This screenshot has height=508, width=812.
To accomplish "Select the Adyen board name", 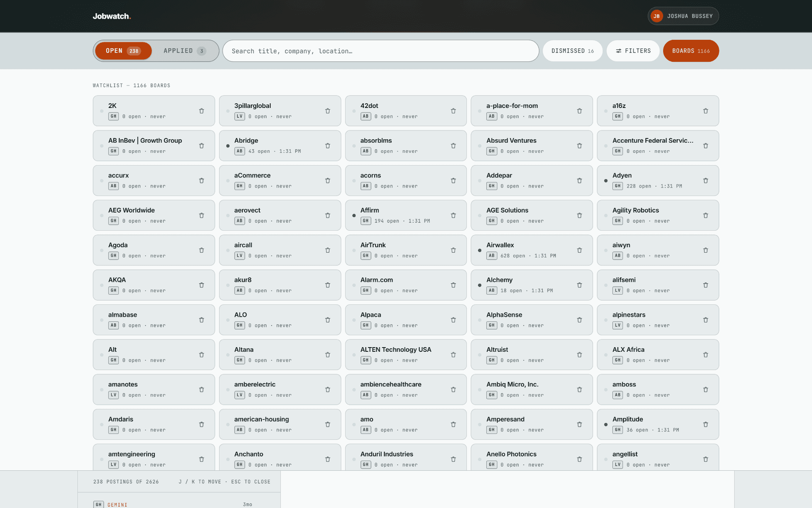I will pos(622,175).
